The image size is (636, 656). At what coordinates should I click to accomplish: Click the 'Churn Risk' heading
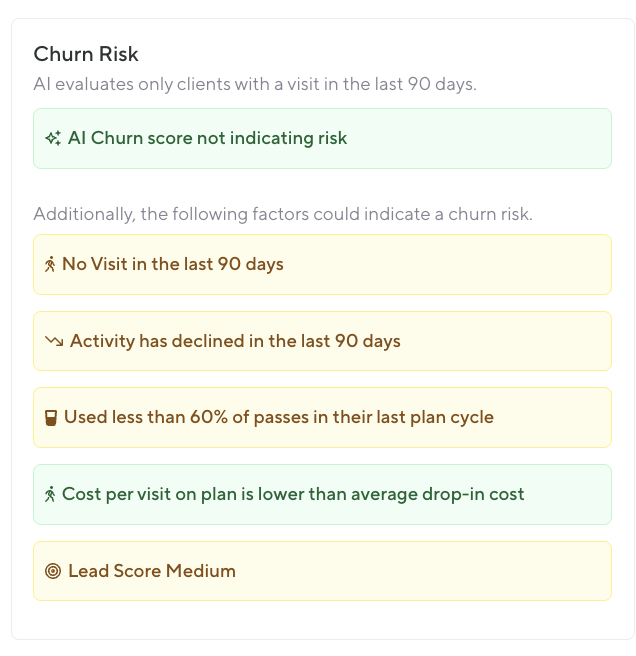tap(86, 54)
